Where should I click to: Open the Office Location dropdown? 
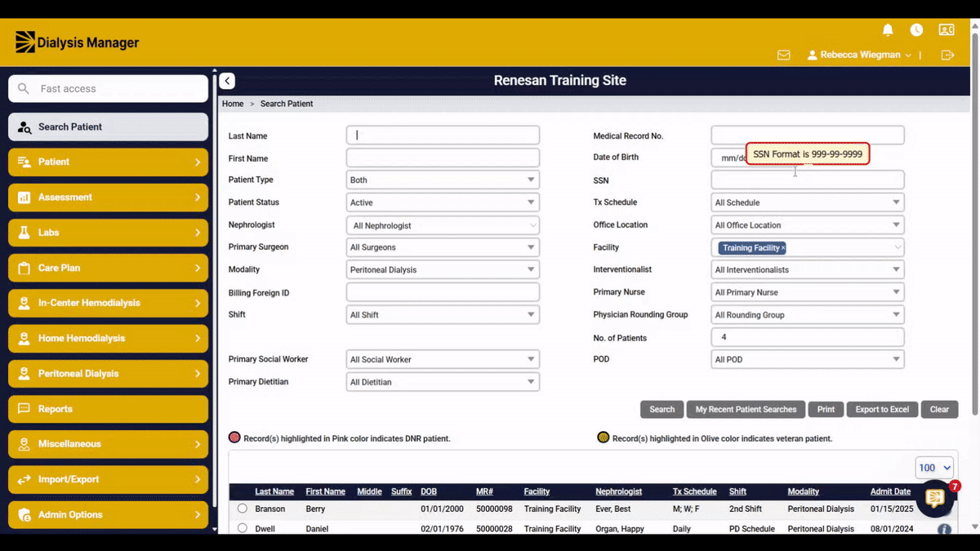tap(808, 225)
